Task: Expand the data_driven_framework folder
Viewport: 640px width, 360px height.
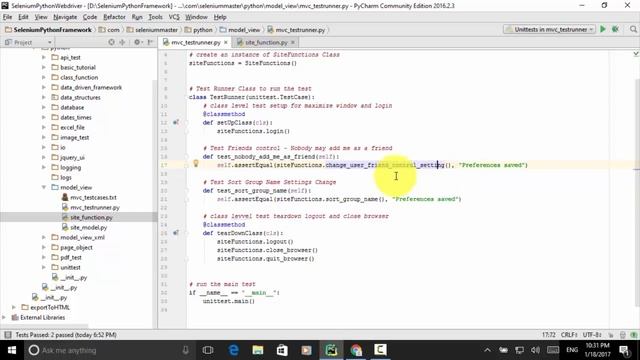Action: pos(44,87)
